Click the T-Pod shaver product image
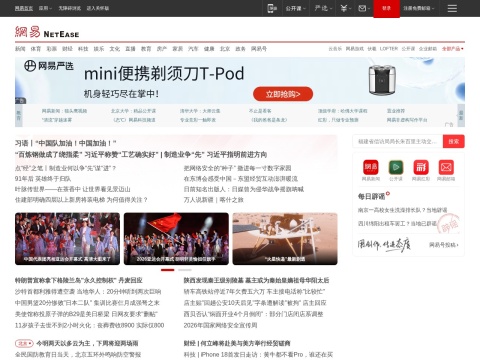The image size is (480, 360). [382, 80]
